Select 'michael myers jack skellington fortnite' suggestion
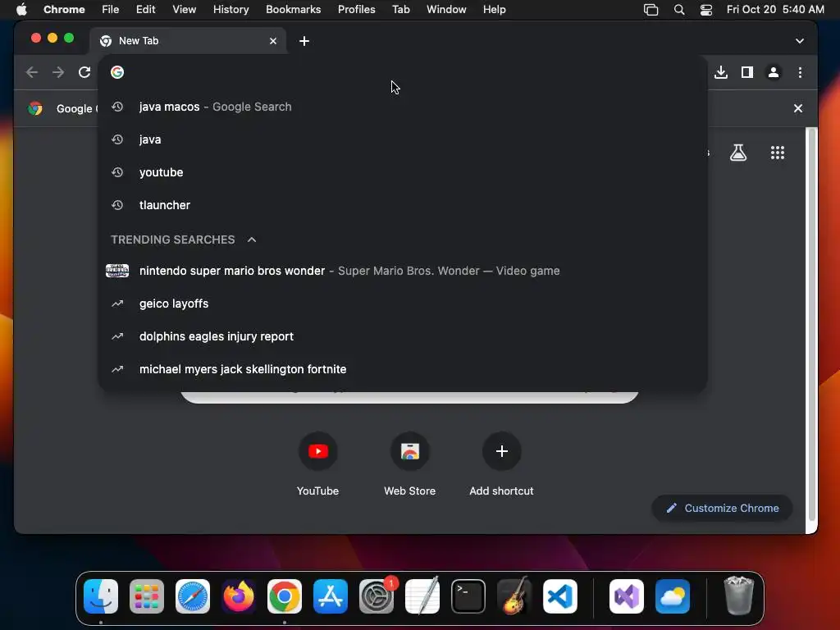 [x=403, y=368]
